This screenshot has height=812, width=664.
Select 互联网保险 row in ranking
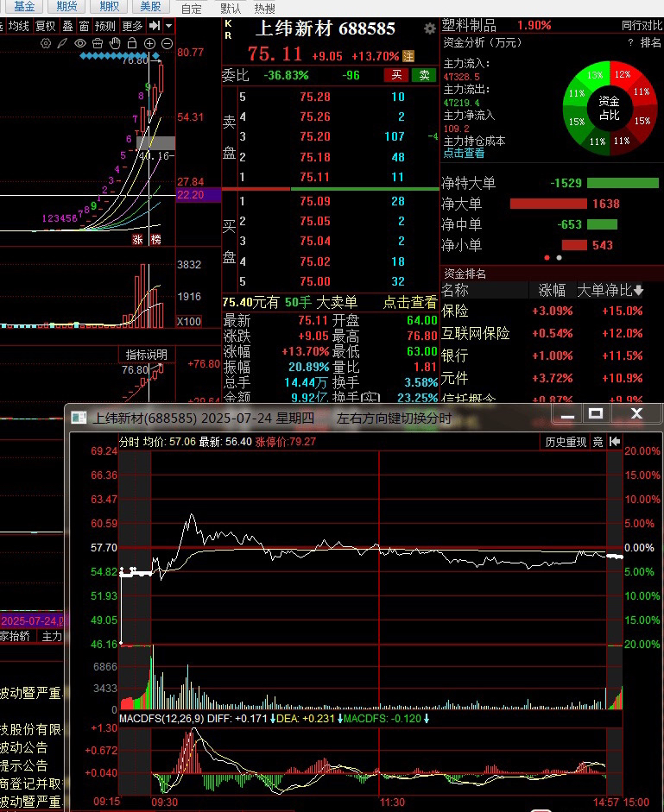point(552,333)
